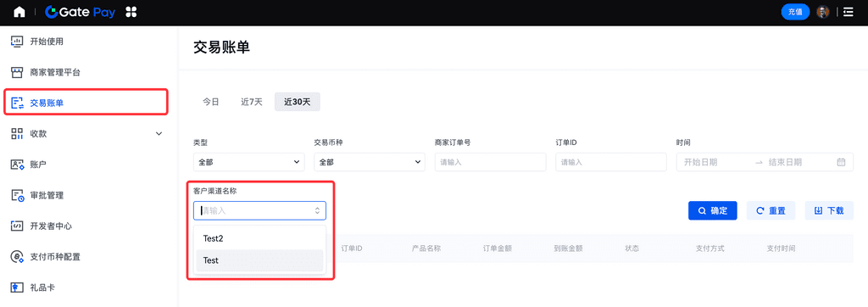Screen dimensions: 868x307
Task: Switch to the 近30天 tab
Action: [x=298, y=102]
